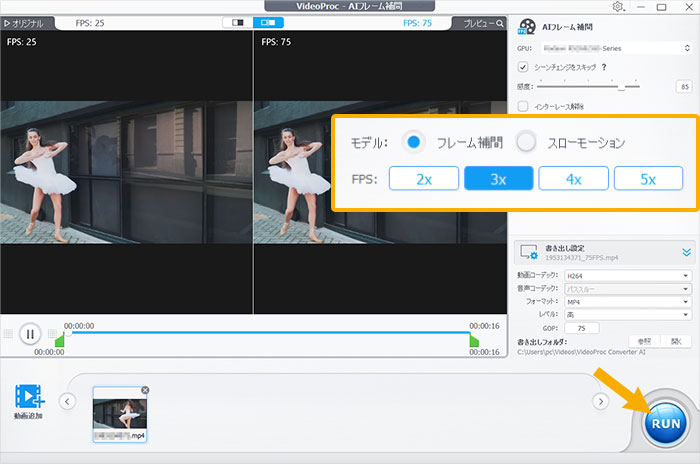Click the help question mark beside シーンチェンジをスキップ

(x=606, y=67)
